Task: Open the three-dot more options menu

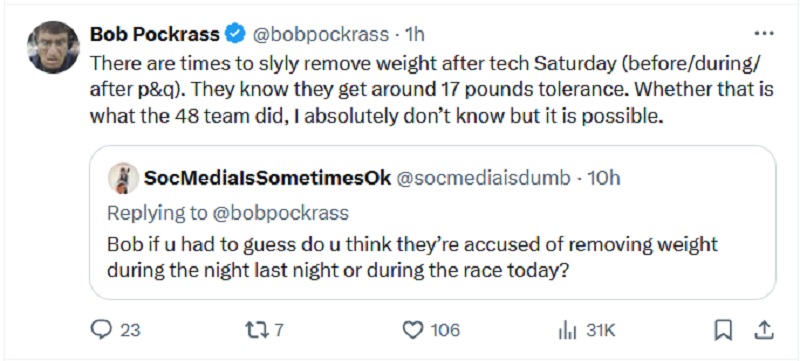Action: point(764,33)
